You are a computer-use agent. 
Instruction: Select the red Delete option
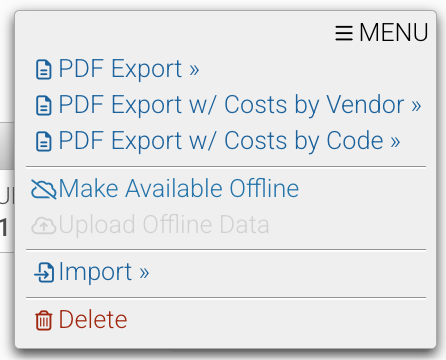pos(81,320)
